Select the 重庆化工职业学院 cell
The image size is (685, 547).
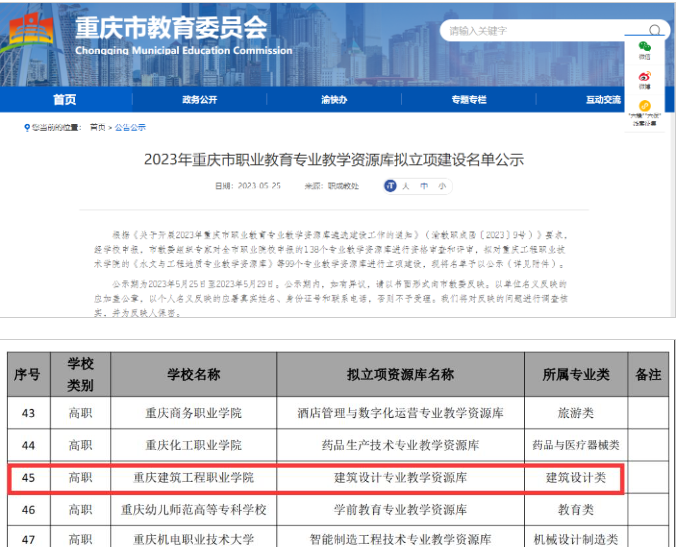click(x=194, y=445)
